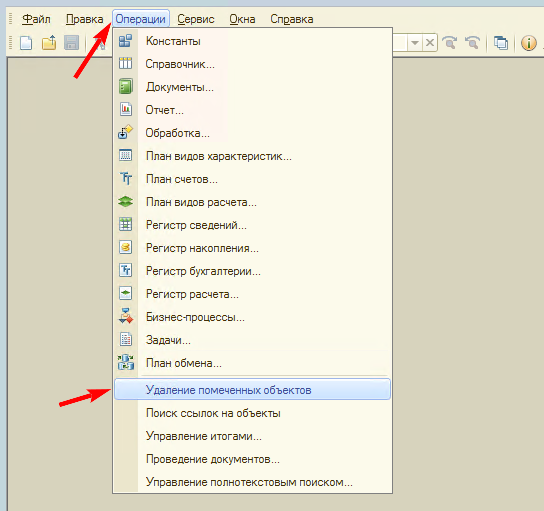Open the Файл menu
This screenshot has width=544, height=511.
pyautogui.click(x=36, y=19)
